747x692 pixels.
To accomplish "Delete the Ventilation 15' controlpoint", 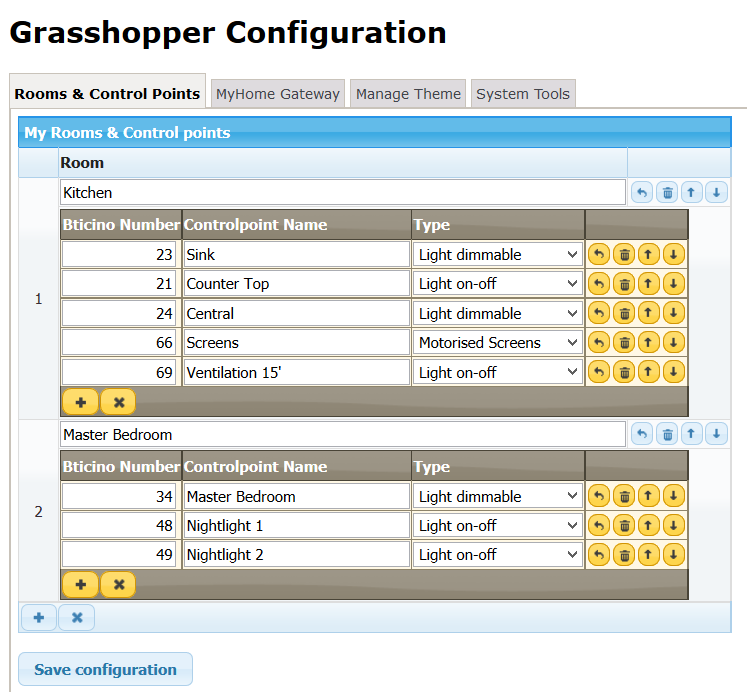I will coord(624,372).
